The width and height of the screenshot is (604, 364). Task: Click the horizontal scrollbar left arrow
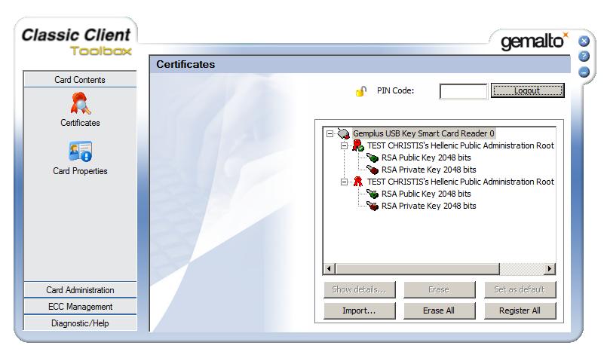[329, 268]
